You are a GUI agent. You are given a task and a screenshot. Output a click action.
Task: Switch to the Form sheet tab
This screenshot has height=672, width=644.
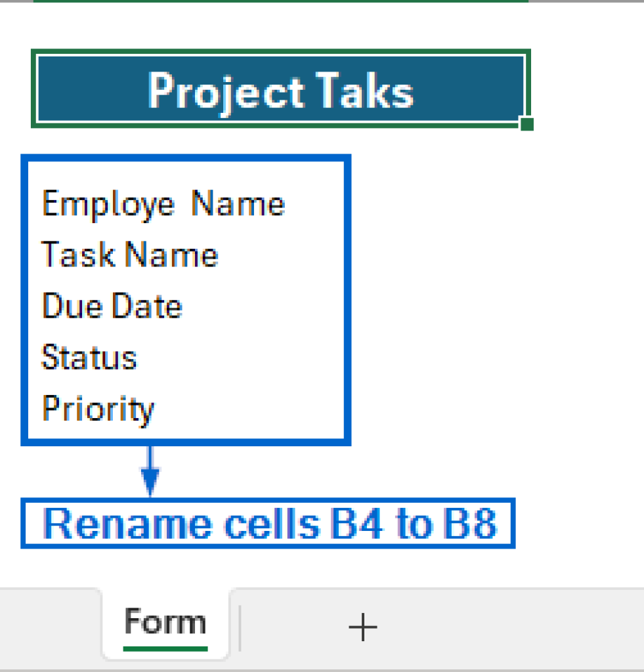pos(165,621)
